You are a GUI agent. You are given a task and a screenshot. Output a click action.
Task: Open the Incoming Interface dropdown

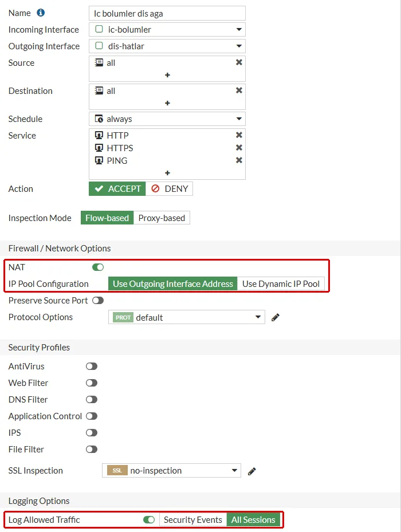pyautogui.click(x=167, y=30)
